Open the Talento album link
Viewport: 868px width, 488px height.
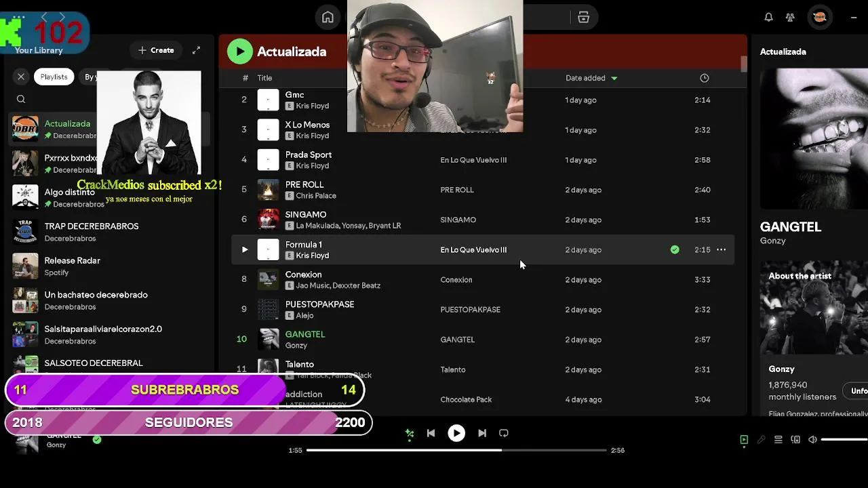[x=453, y=369]
